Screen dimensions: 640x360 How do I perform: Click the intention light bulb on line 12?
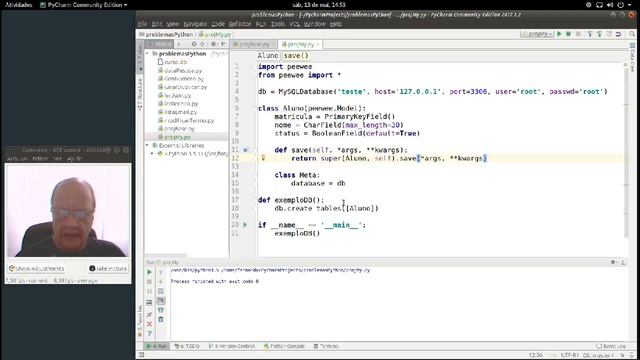[x=263, y=158]
